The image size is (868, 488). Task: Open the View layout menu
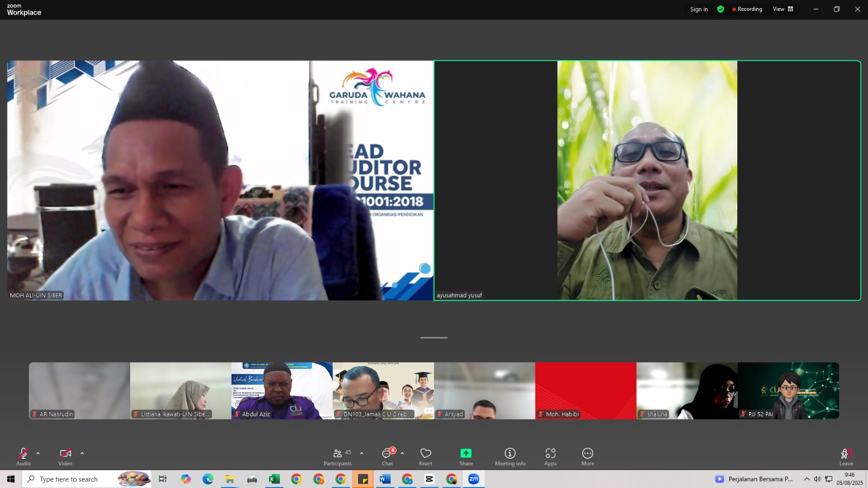[x=783, y=9]
